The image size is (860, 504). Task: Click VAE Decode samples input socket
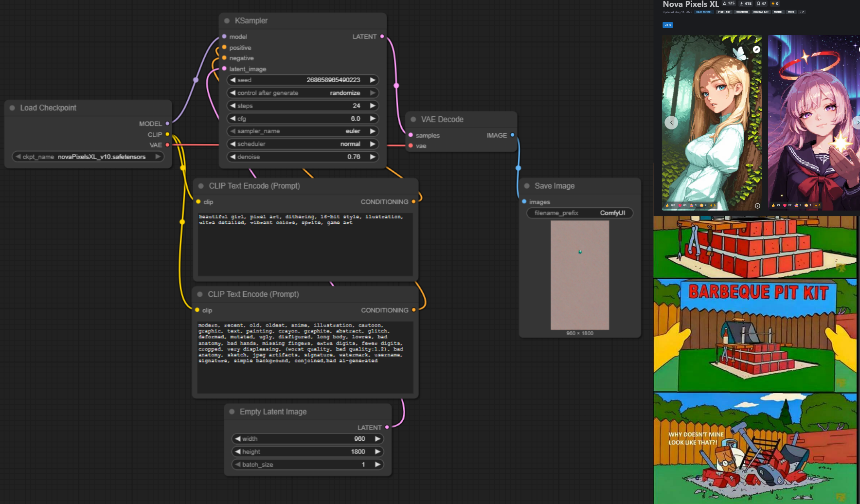click(411, 135)
